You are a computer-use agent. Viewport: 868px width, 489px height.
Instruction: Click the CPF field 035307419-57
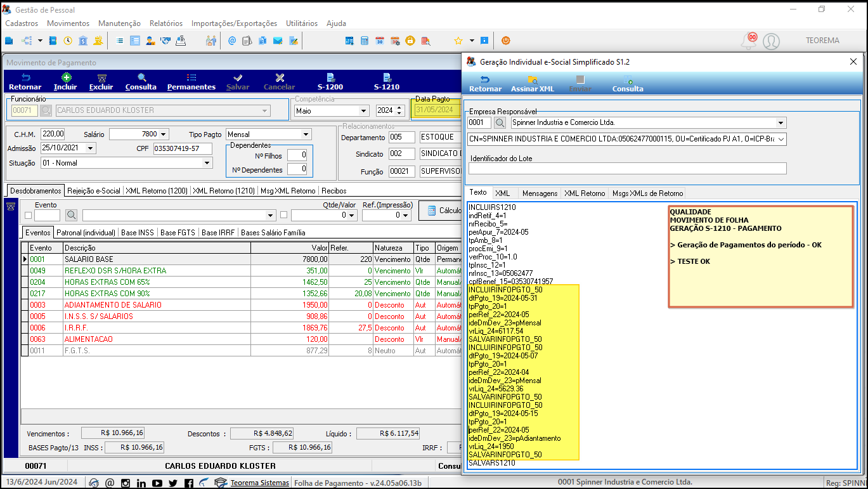point(182,148)
